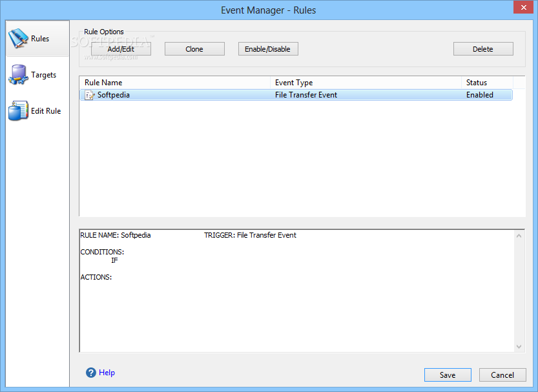Click the scroll down arrow in details pane
Image resolution: width=538 pixels, height=392 pixels.
(x=519, y=347)
